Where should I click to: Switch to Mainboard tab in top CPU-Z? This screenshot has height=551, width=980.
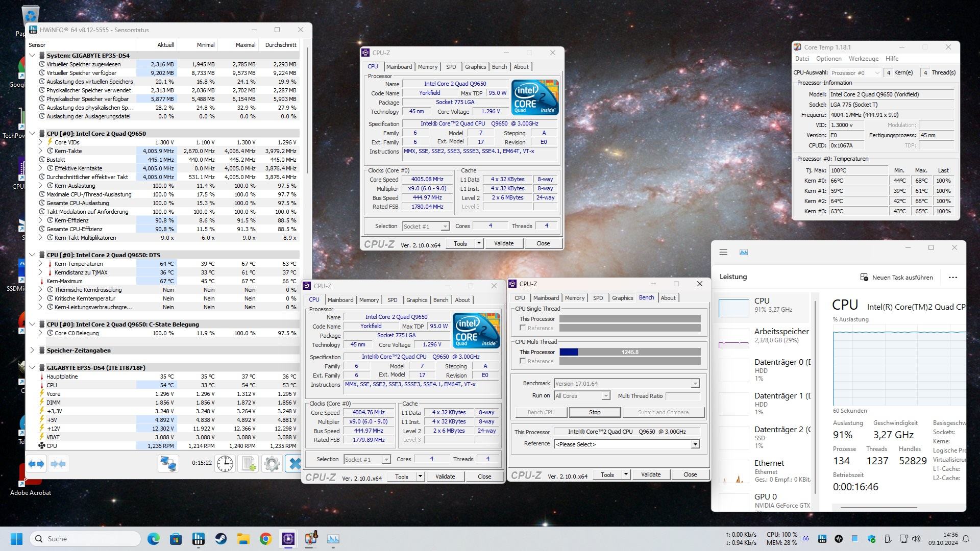[x=399, y=67]
